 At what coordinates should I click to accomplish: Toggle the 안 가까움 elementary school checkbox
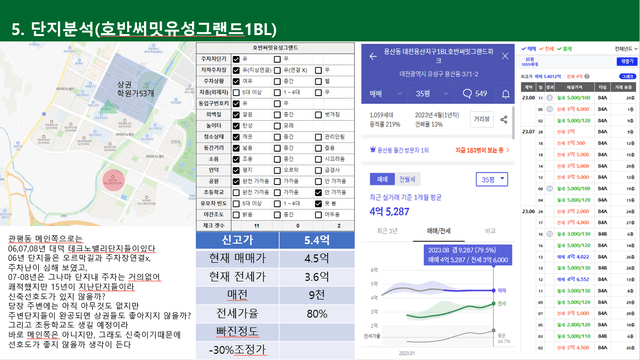(318, 192)
